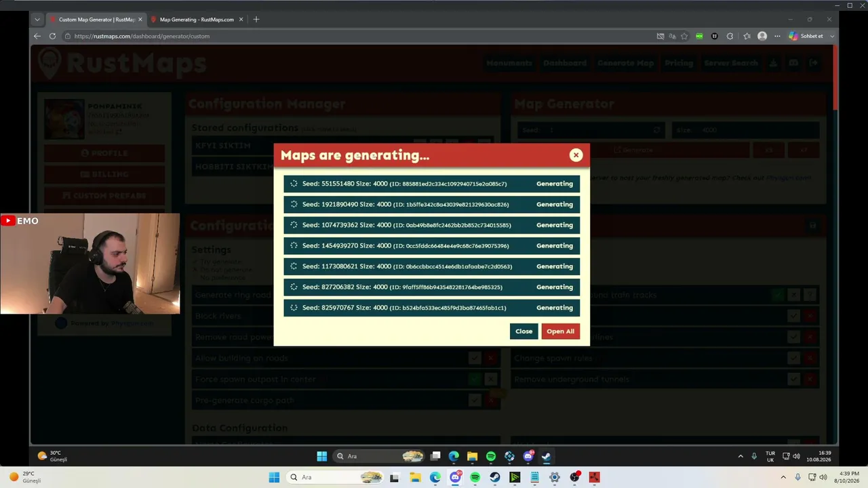Enable 'Allow building on roads' with the checkmark
This screenshot has width=868, height=488.
click(x=475, y=358)
